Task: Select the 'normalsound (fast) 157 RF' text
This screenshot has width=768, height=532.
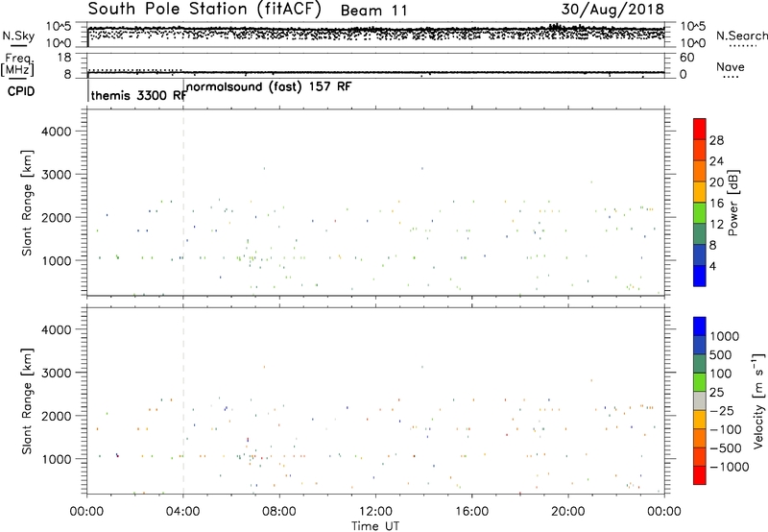Action: [269, 87]
